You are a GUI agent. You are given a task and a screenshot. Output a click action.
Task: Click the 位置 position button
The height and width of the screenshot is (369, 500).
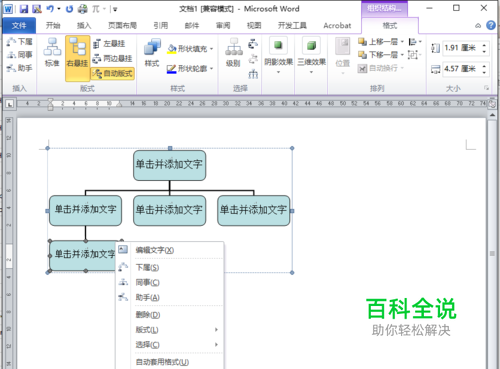coord(343,56)
